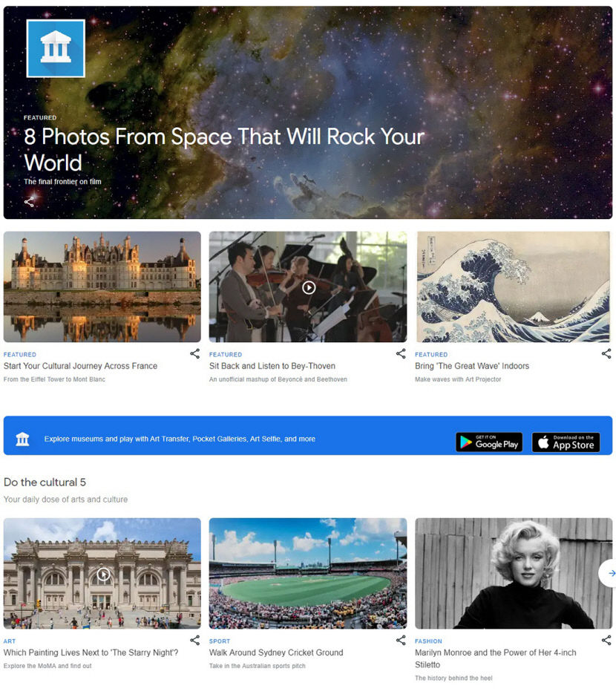Share the 8 Photos From Space feature
This screenshot has width=616, height=700.
(x=29, y=202)
